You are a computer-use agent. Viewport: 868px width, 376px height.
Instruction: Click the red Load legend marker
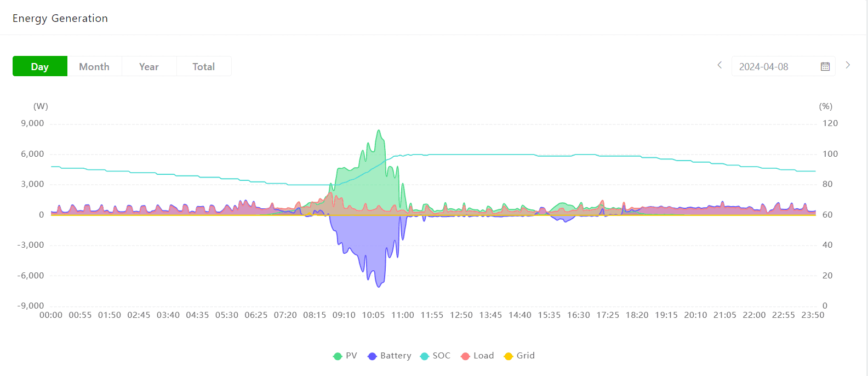point(465,356)
